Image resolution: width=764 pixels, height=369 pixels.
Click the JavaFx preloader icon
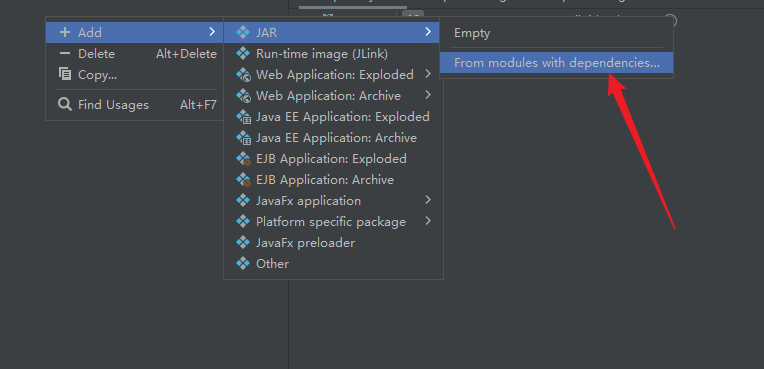click(243, 242)
